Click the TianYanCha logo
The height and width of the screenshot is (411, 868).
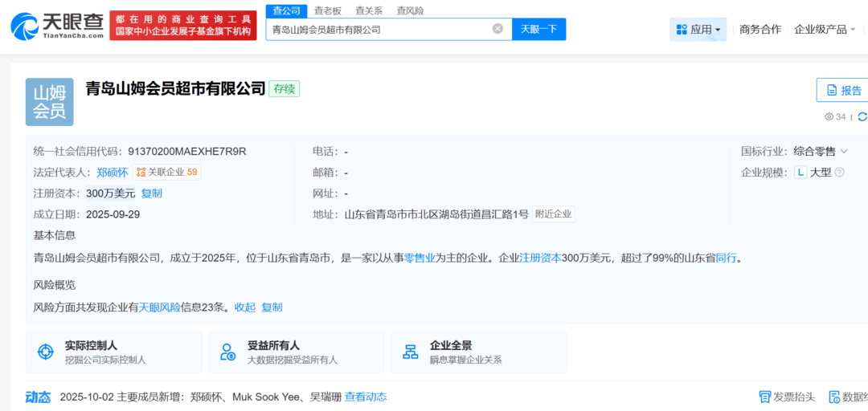pos(56,26)
